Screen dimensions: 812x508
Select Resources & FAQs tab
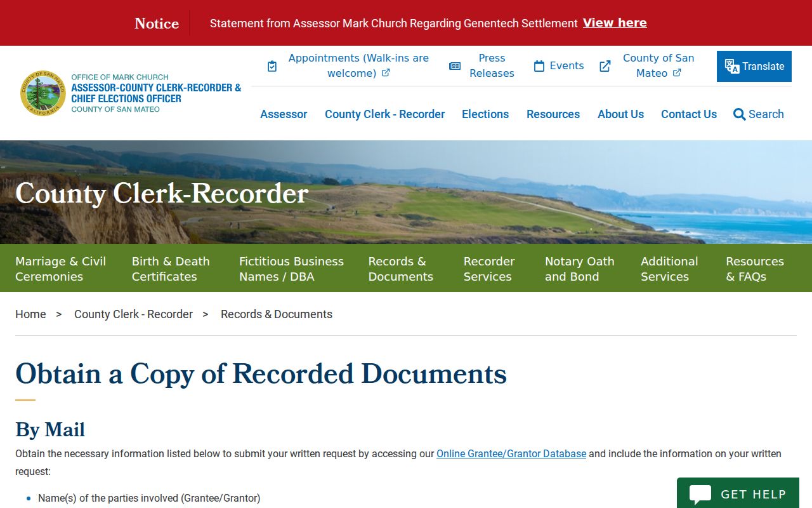click(x=755, y=269)
